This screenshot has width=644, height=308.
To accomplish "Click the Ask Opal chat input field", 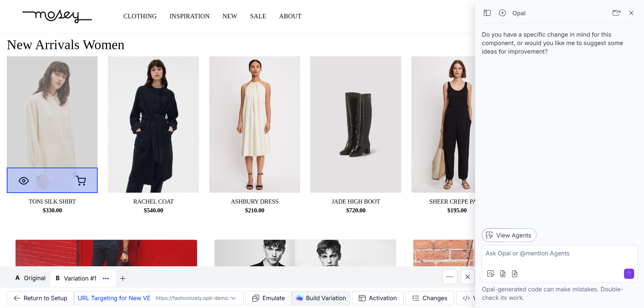I will point(559,254).
